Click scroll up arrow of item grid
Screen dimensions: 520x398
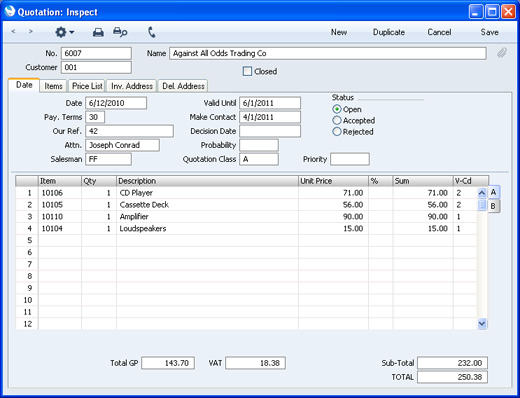482,193
